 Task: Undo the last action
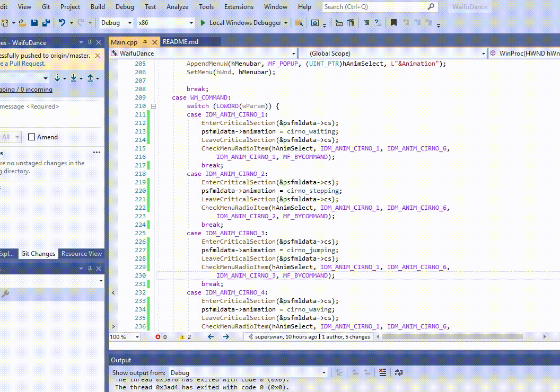click(62, 23)
